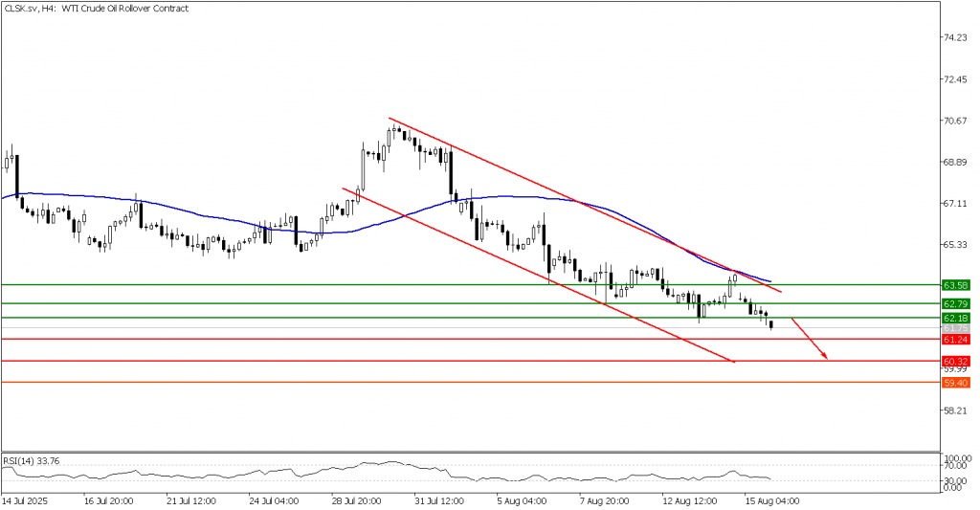Click the 28 Jul 20:00 time label
The width and height of the screenshot is (980, 510).
click(356, 501)
